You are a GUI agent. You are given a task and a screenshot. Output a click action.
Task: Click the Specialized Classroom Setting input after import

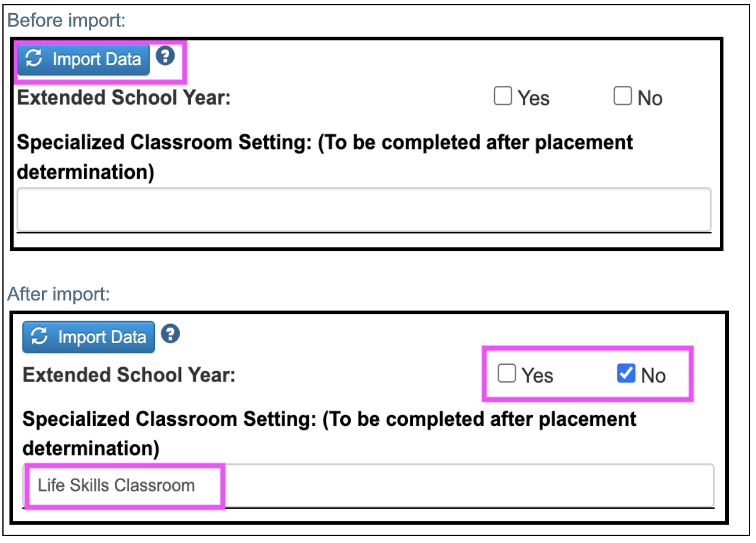(x=367, y=485)
